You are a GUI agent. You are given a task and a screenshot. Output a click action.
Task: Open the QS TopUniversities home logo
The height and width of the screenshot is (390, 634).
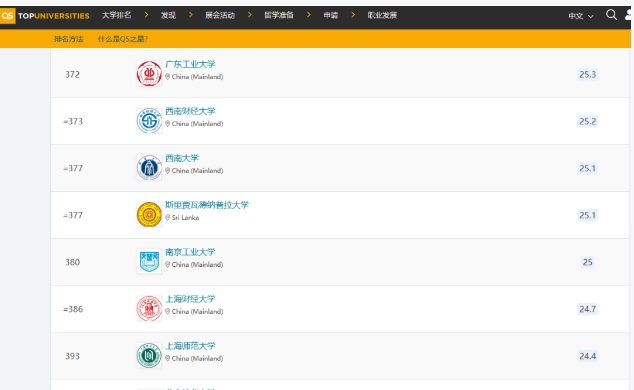(44, 16)
